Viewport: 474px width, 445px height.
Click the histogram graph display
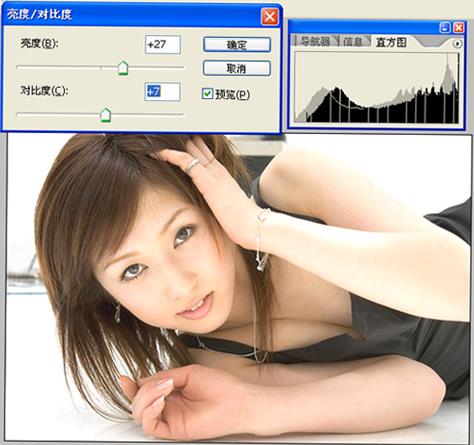click(377, 88)
